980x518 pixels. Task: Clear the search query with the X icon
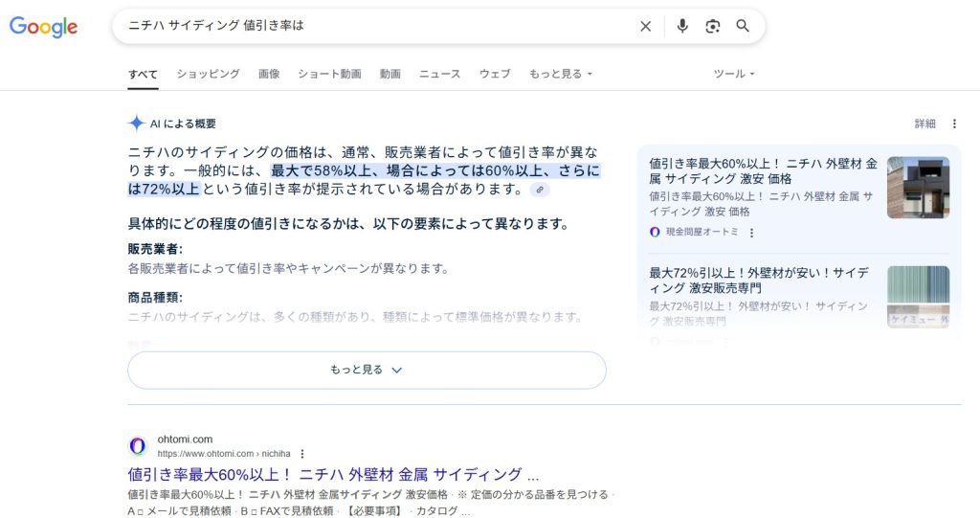click(646, 26)
